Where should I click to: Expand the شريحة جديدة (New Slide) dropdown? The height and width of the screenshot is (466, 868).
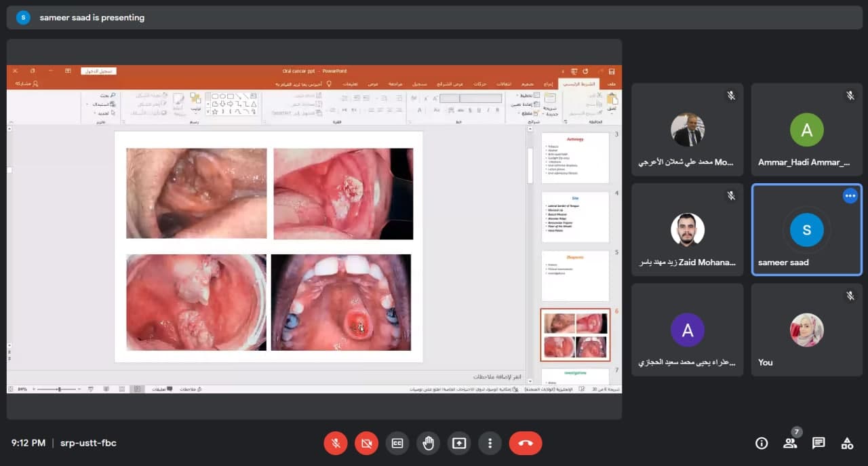550,113
